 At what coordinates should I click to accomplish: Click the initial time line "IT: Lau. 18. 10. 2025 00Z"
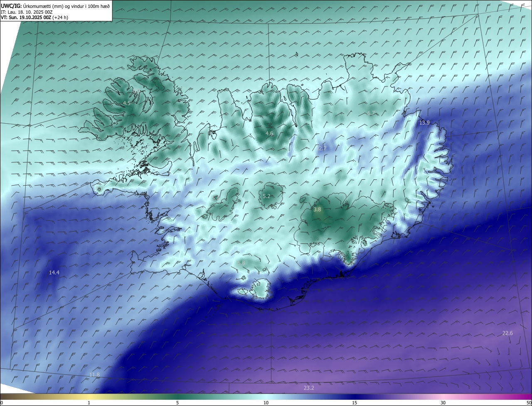click(27, 12)
